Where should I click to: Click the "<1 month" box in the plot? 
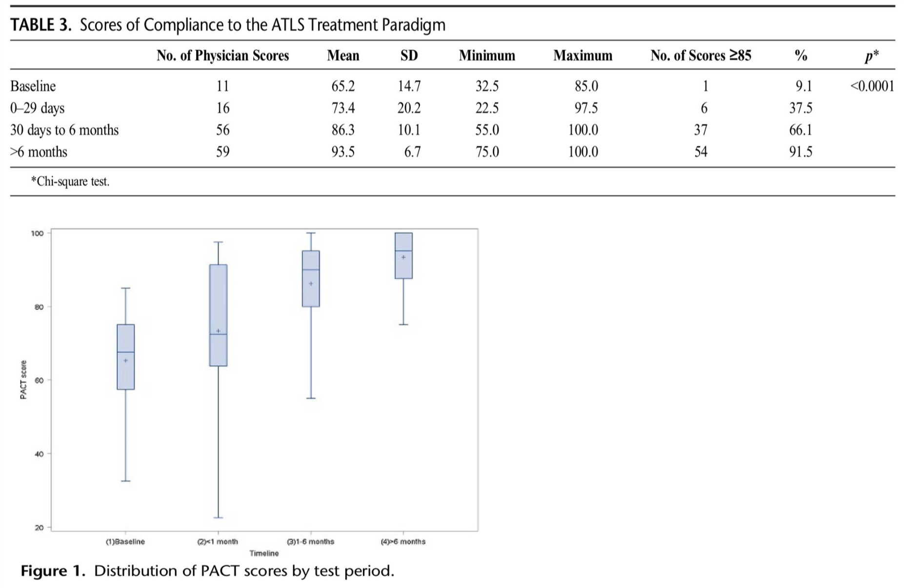pos(218,315)
